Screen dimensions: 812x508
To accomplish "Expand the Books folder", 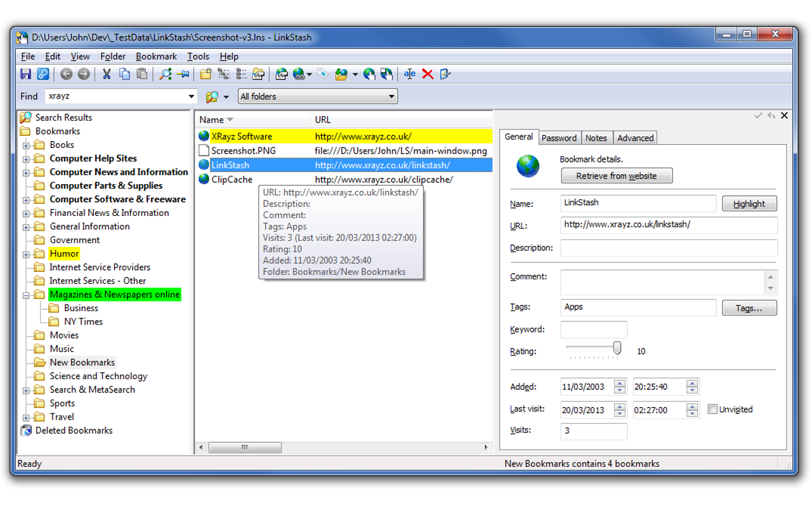I will coord(26,145).
